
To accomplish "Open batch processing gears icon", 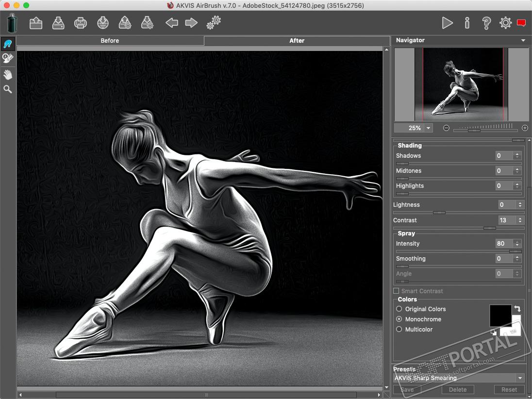I will tap(214, 22).
